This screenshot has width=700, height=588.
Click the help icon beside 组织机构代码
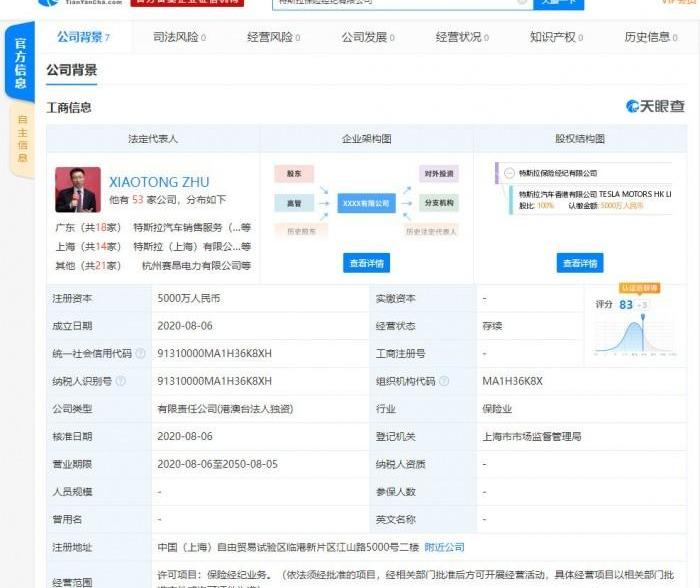[x=444, y=381]
